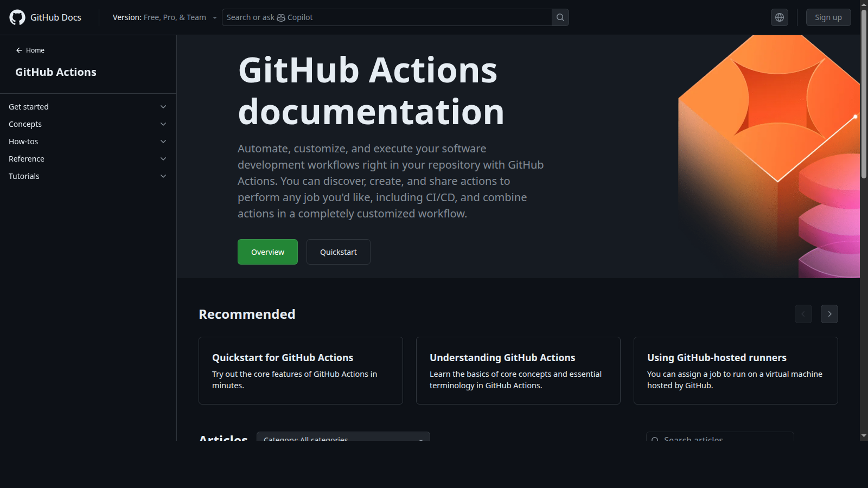
Task: Expand the Reference section
Action: [x=88, y=159]
